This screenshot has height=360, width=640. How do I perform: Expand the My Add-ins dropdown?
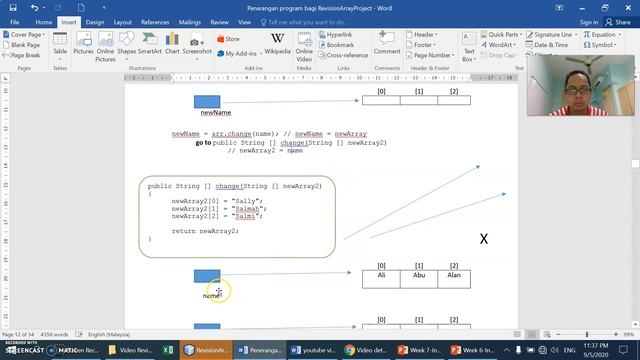click(260, 54)
